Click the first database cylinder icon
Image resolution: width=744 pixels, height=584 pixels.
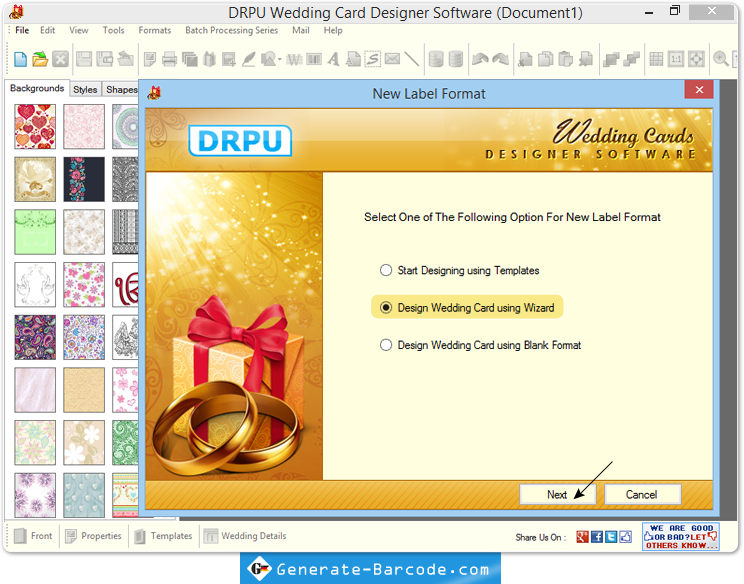[x=436, y=59]
